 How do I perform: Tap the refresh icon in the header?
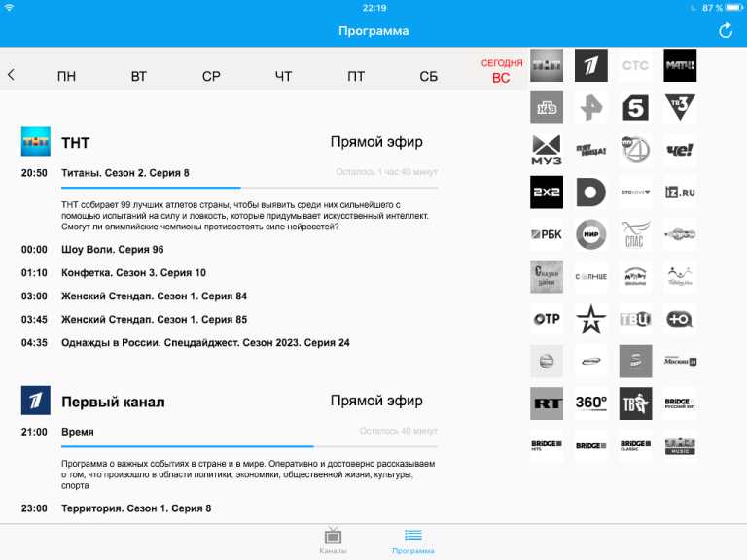click(x=725, y=31)
